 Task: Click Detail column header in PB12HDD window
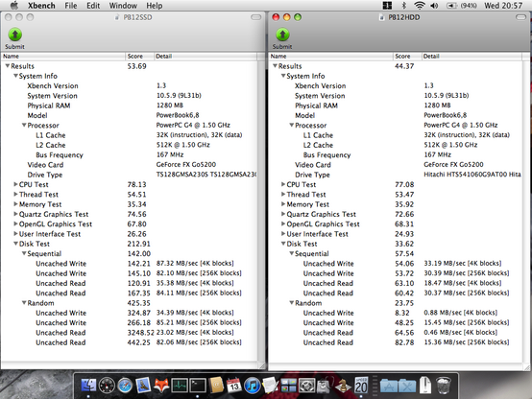point(472,57)
